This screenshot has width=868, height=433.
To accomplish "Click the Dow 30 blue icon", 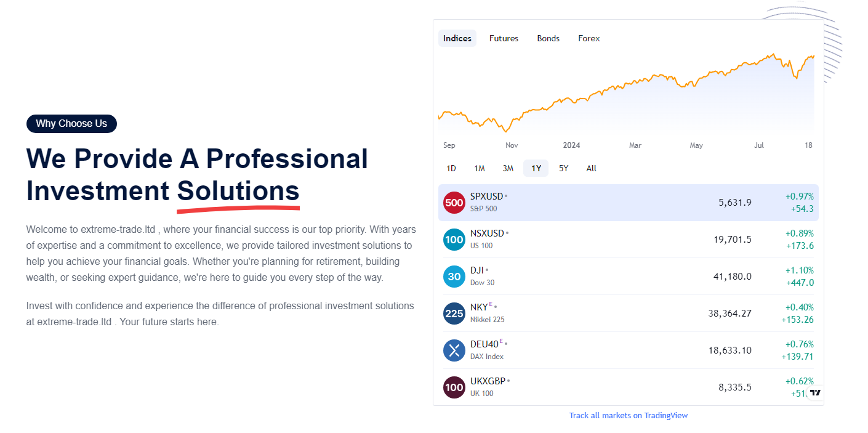I will point(454,277).
